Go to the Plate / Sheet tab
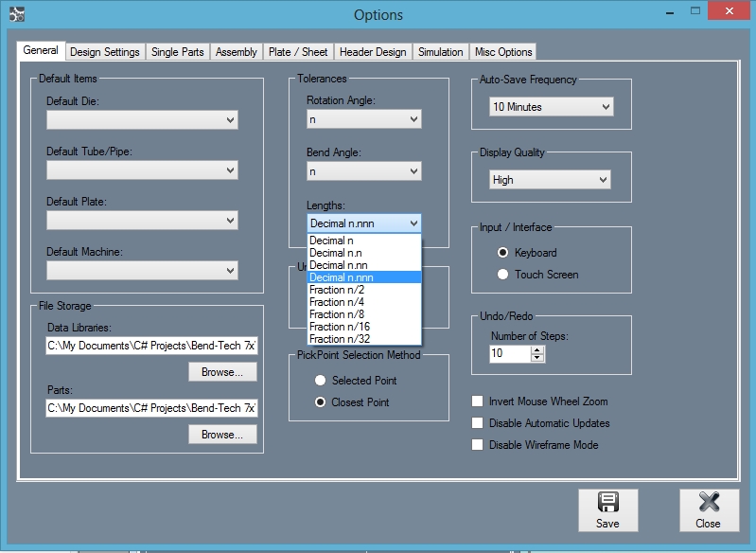This screenshot has height=553, width=756. pos(298,52)
